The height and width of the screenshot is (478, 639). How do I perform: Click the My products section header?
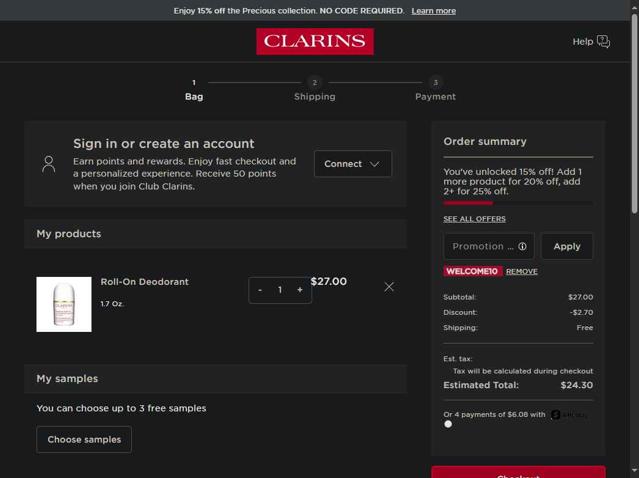click(x=216, y=233)
